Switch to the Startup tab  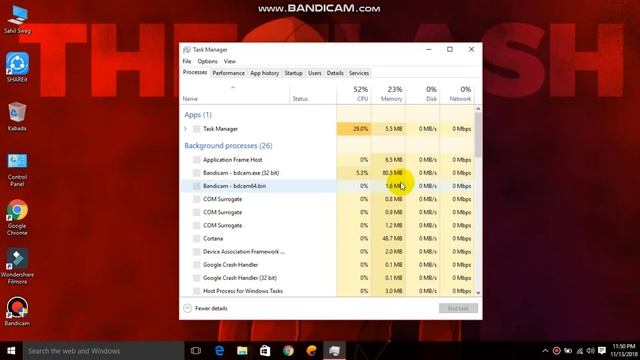(x=293, y=73)
